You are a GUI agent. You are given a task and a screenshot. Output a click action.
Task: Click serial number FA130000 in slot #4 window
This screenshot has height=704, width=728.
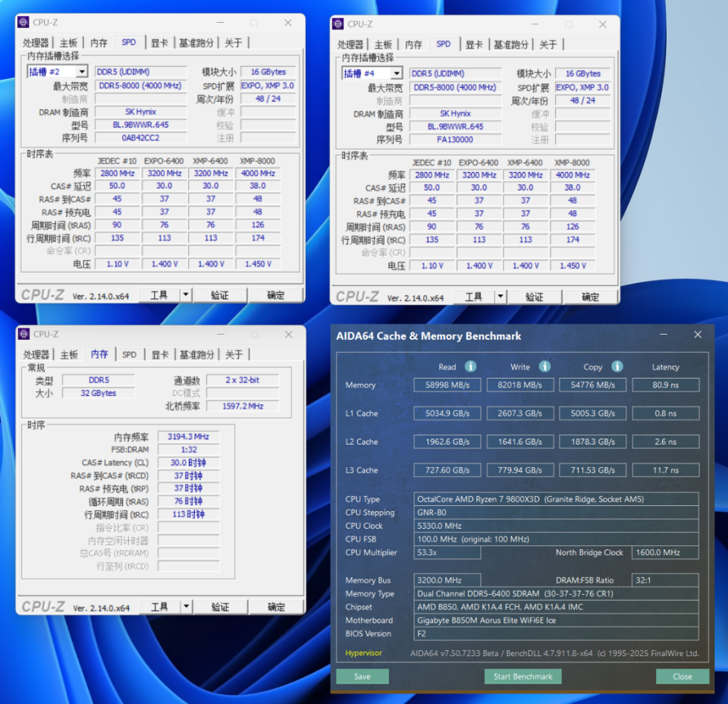455,140
